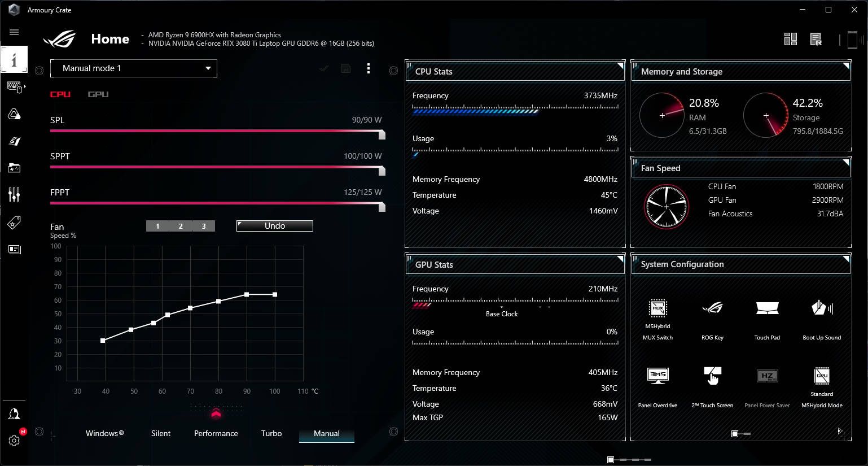The image size is (868, 466).
Task: Open the Aura Sync lighting section
Action: (x=14, y=114)
